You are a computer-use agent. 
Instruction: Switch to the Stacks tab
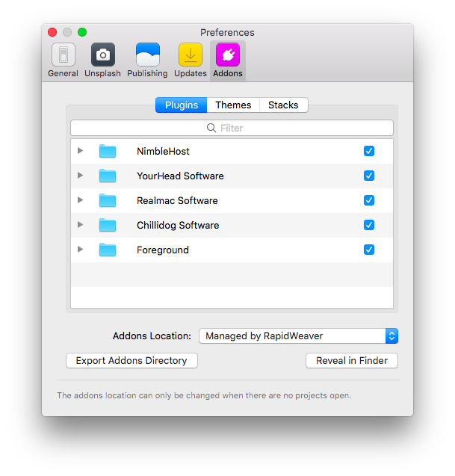coord(283,105)
